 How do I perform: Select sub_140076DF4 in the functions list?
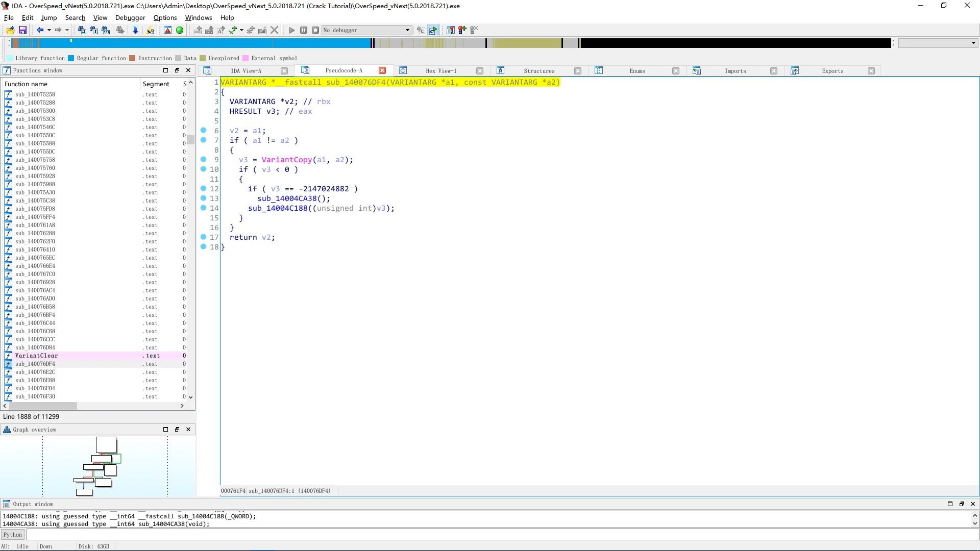(x=95, y=364)
